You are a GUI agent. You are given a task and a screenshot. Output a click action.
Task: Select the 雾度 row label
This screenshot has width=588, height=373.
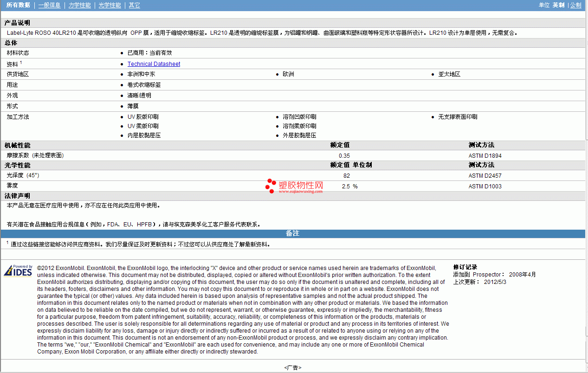[12, 186]
